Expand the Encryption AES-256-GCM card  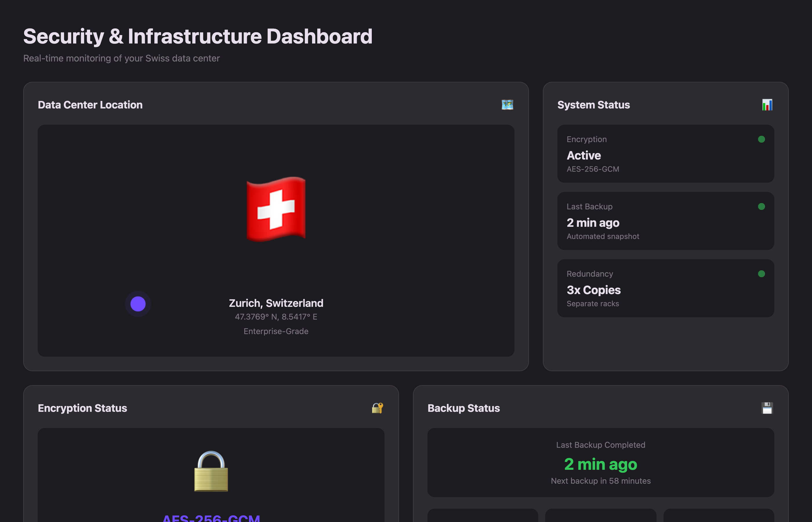(666, 153)
